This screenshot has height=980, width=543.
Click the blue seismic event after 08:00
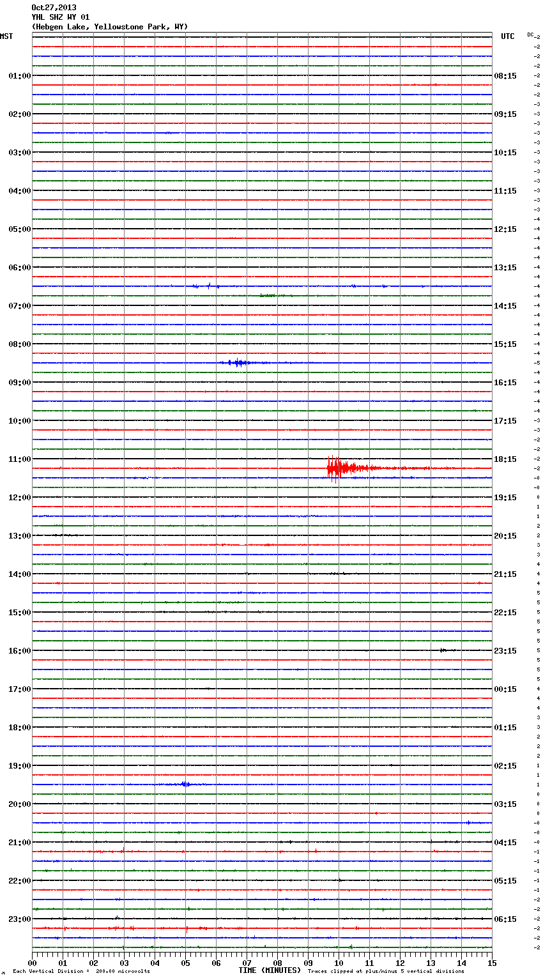point(239,363)
